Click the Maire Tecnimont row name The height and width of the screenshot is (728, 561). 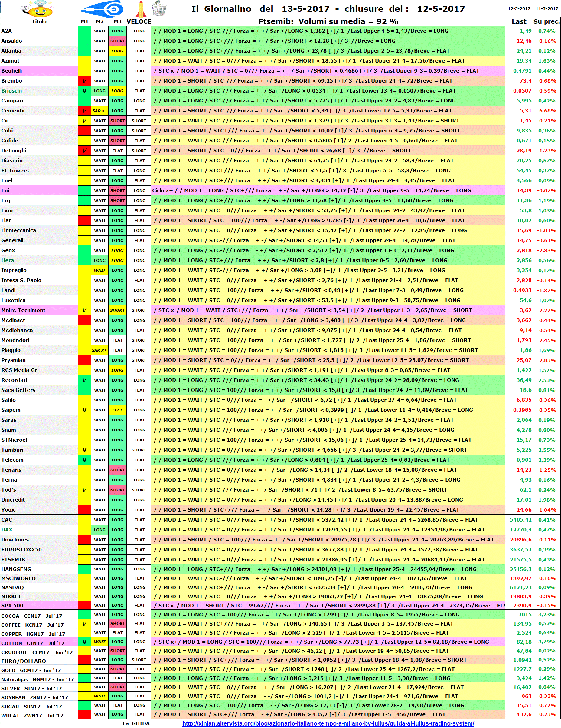pos(23,310)
